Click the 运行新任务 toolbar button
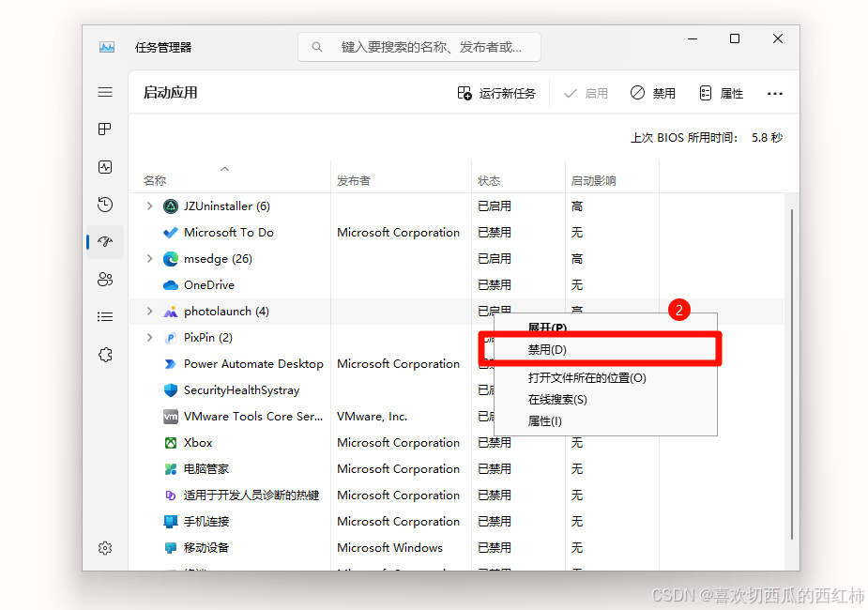 (496, 93)
